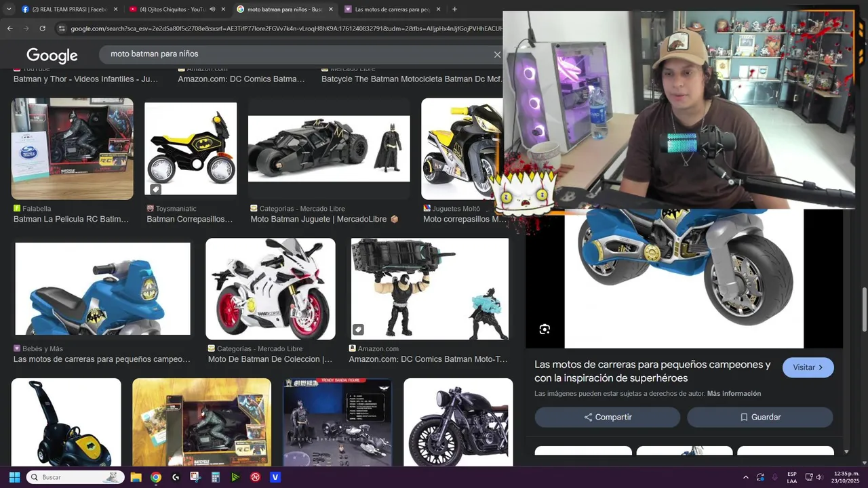The image size is (868, 488).
Task: Open Logitech G HUB from the taskbar
Action: (x=176, y=477)
